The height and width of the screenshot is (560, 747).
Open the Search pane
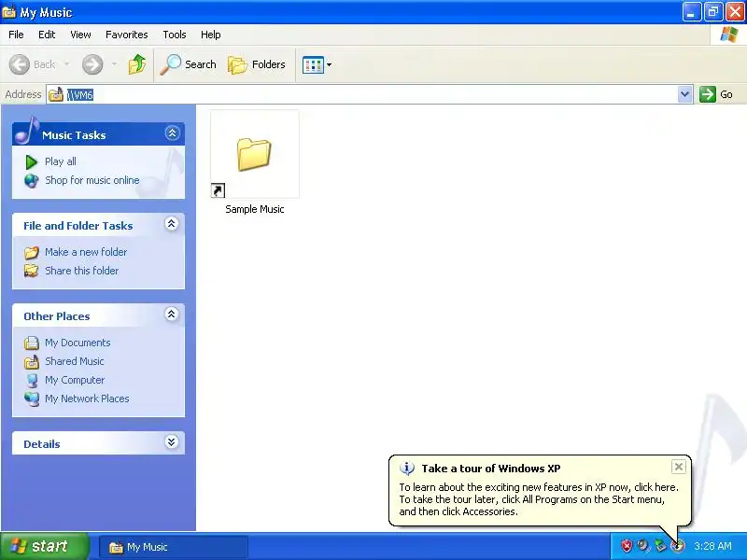coord(189,64)
